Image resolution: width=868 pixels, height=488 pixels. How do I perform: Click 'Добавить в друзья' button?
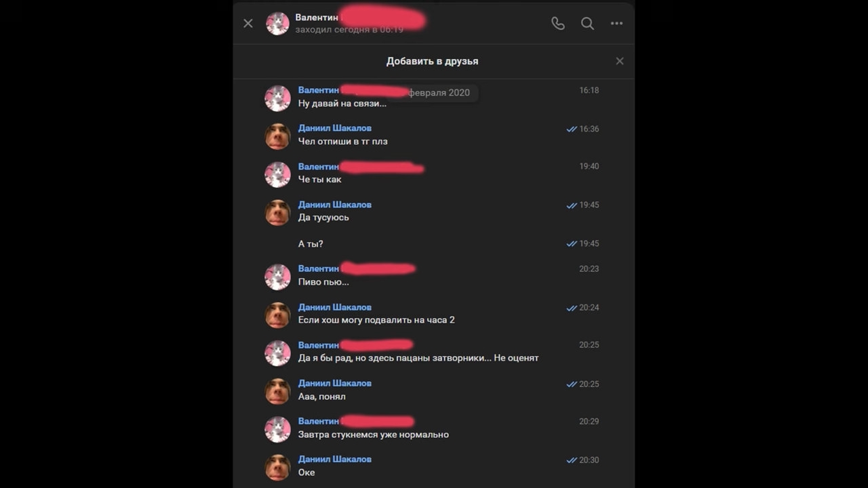point(433,61)
